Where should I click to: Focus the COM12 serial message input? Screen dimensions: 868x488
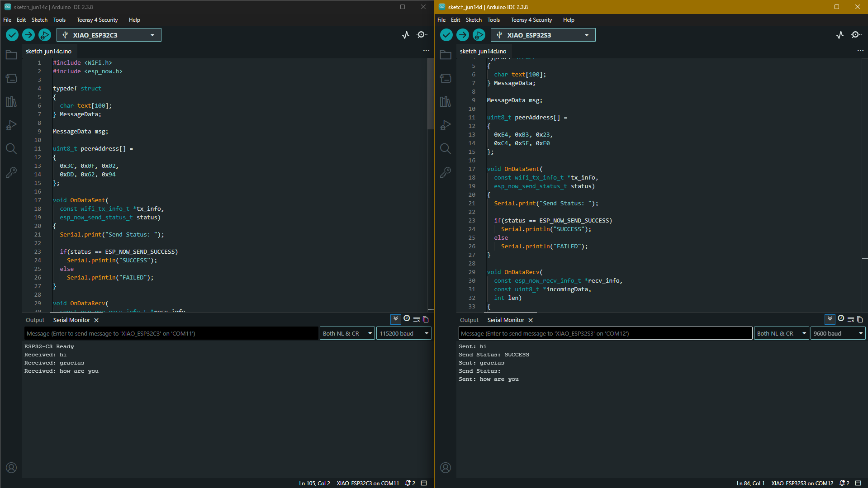pyautogui.click(x=606, y=333)
